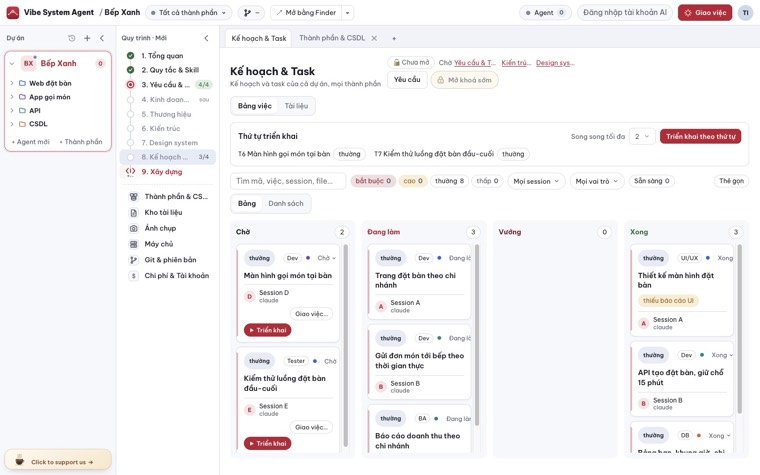Click the Click to support us banner
The width and height of the screenshot is (760, 475).
(58, 461)
